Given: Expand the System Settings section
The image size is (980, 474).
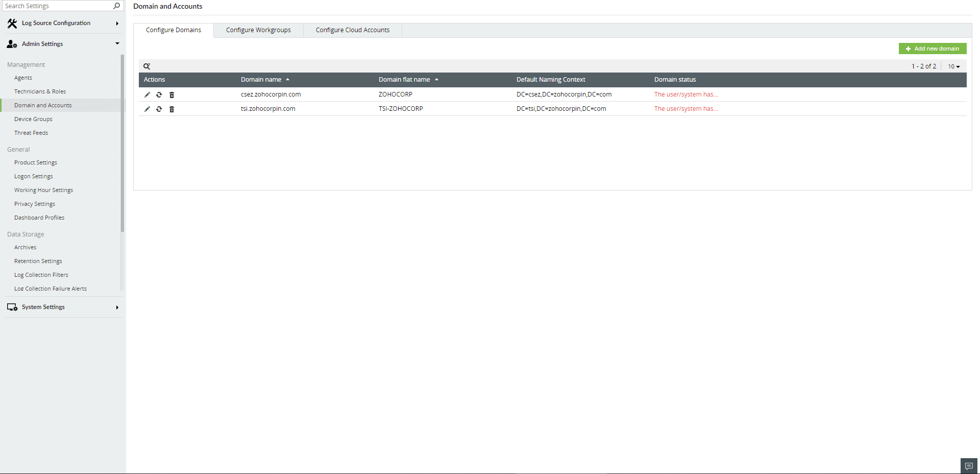Looking at the screenshot, I should point(117,307).
